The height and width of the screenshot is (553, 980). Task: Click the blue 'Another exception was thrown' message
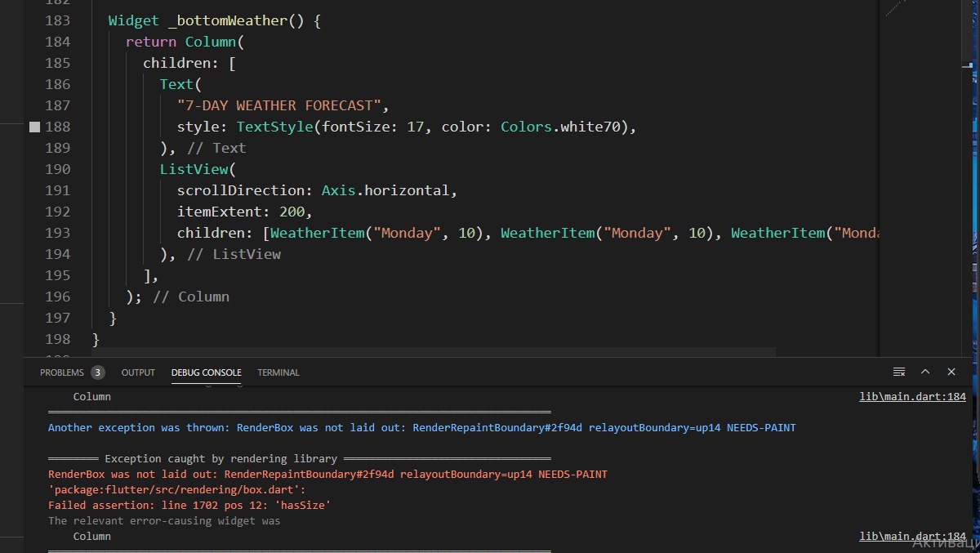[x=327, y=427]
